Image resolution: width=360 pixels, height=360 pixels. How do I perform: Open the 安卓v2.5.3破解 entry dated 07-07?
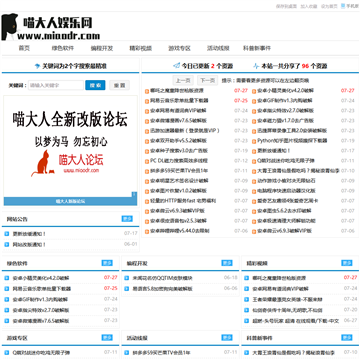[178, 221]
